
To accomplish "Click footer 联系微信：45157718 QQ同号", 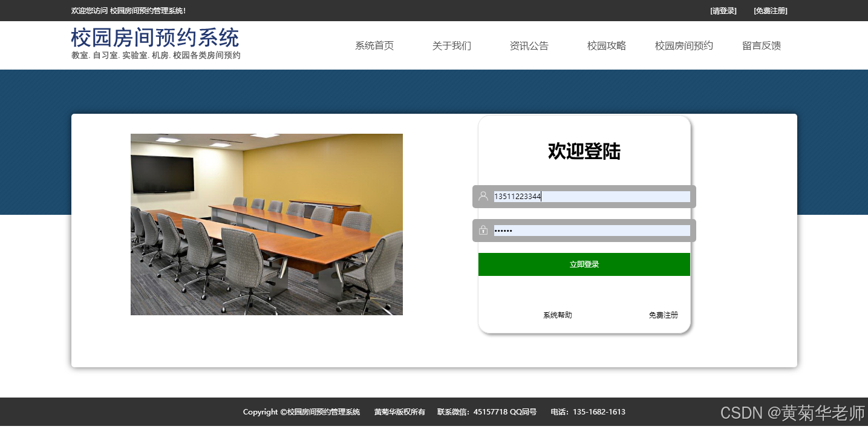I will click(487, 412).
